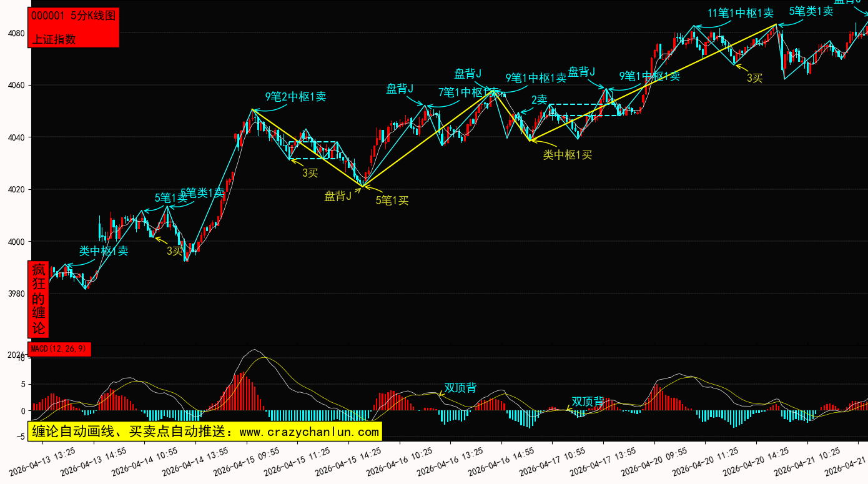Open the www.crazychanlun.com link in banner
Screen dimensions: 868x484
(309, 432)
